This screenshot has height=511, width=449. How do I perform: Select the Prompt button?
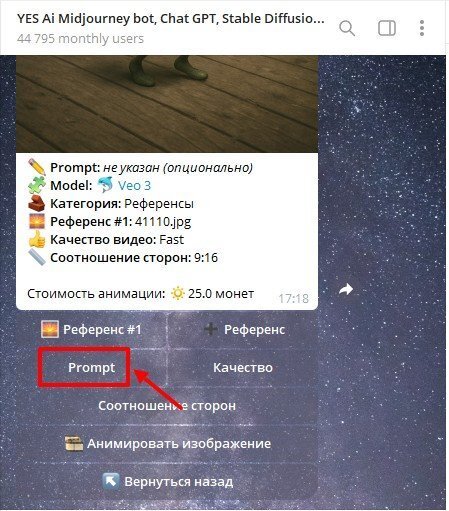(x=91, y=367)
